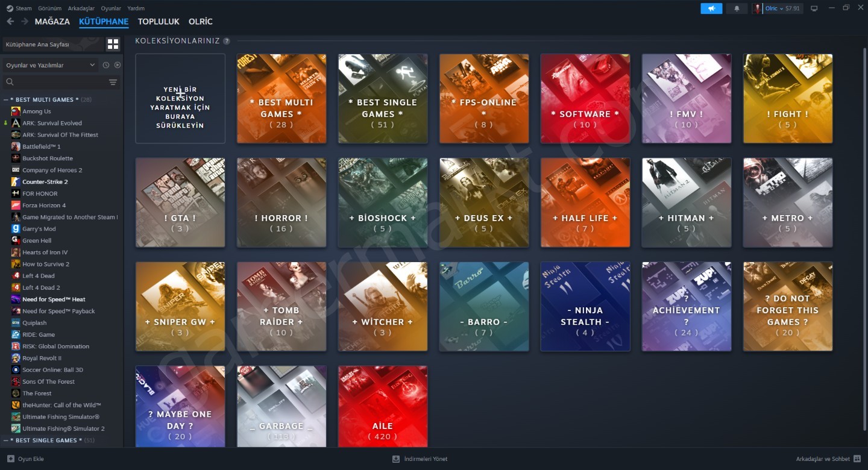
Task: Open advanced filter options icon
Action: [113, 82]
